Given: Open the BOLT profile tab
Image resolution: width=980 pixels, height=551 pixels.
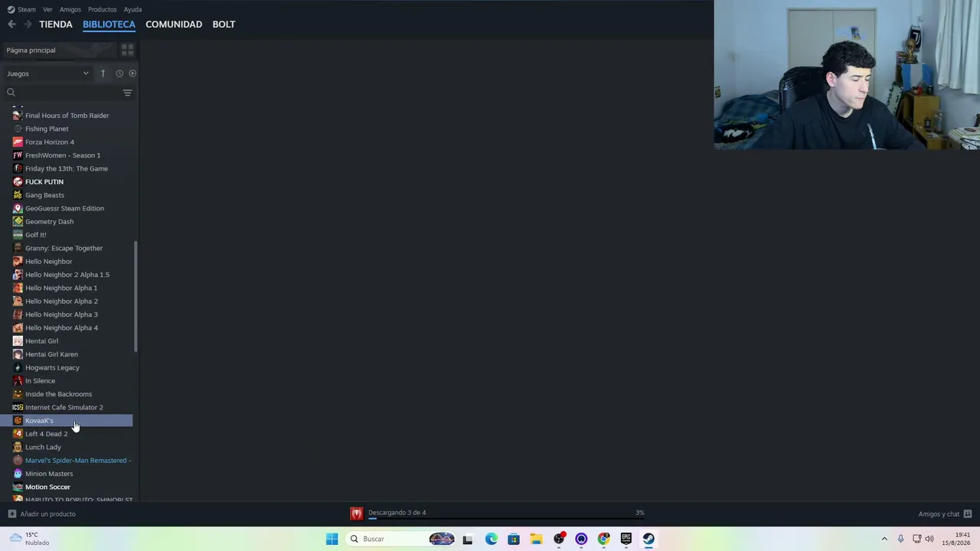Looking at the screenshot, I should tap(224, 24).
